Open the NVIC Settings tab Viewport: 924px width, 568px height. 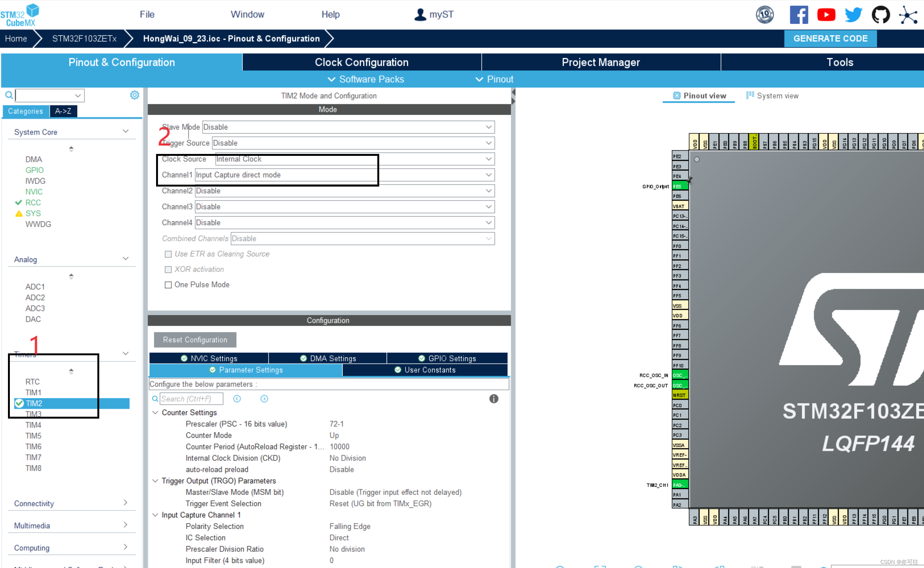click(x=209, y=358)
